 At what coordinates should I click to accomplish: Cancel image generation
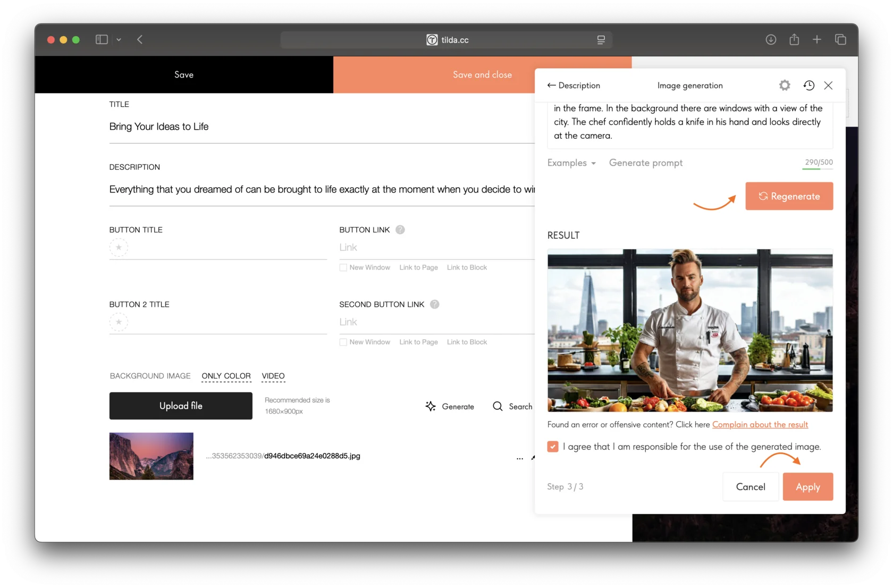click(x=751, y=486)
